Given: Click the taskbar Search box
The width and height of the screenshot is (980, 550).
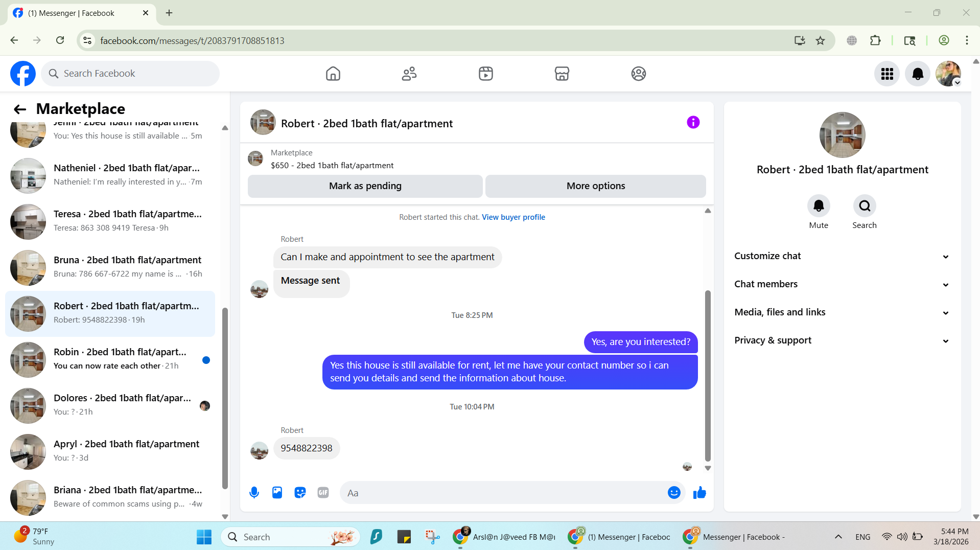Looking at the screenshot, I should pos(290,537).
